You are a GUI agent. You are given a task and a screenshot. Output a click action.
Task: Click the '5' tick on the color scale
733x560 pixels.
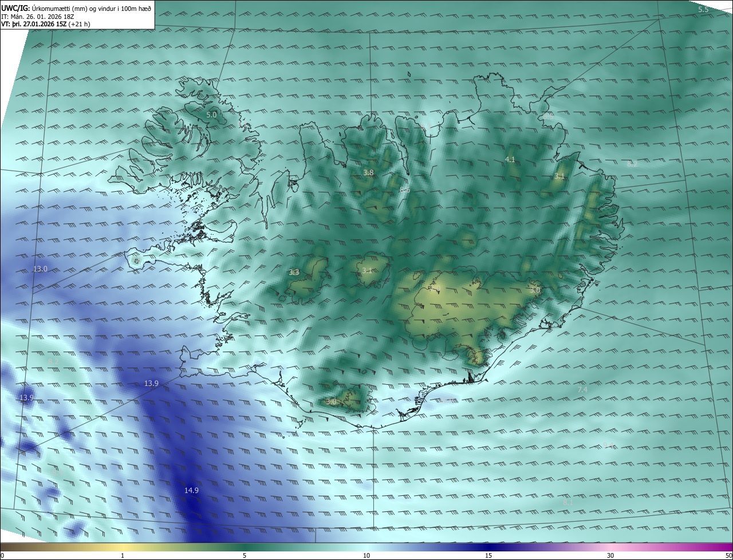coord(245,555)
